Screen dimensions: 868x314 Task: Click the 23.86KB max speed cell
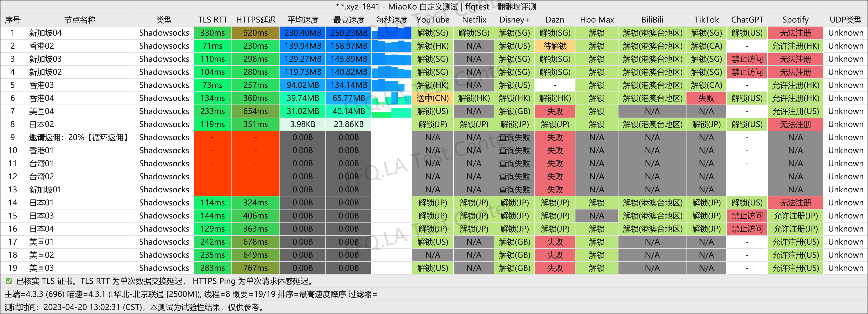(x=348, y=124)
